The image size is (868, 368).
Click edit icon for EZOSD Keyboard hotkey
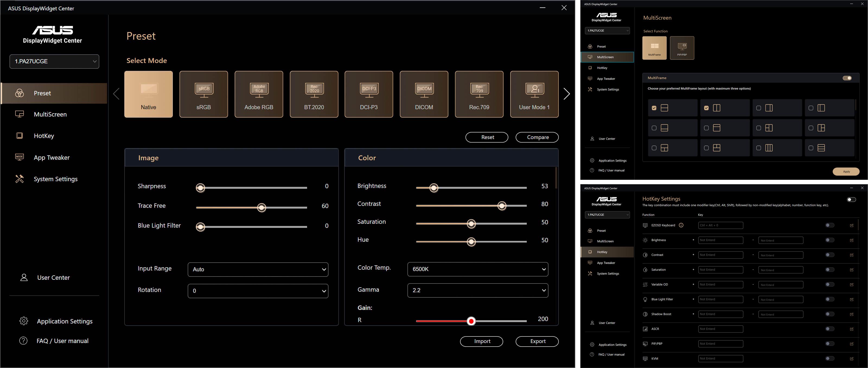tap(851, 225)
